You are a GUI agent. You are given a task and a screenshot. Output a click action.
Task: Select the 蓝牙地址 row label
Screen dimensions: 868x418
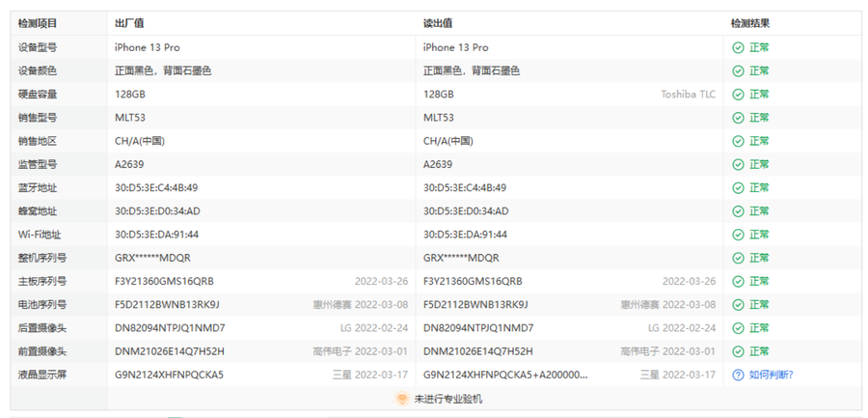point(37,188)
